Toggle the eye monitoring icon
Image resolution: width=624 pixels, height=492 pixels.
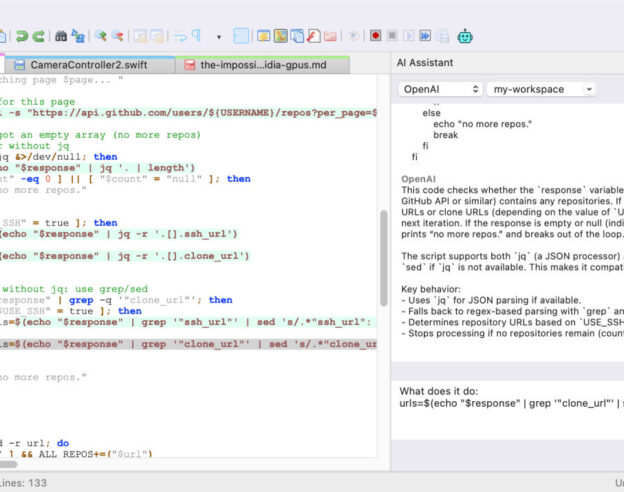(x=353, y=36)
